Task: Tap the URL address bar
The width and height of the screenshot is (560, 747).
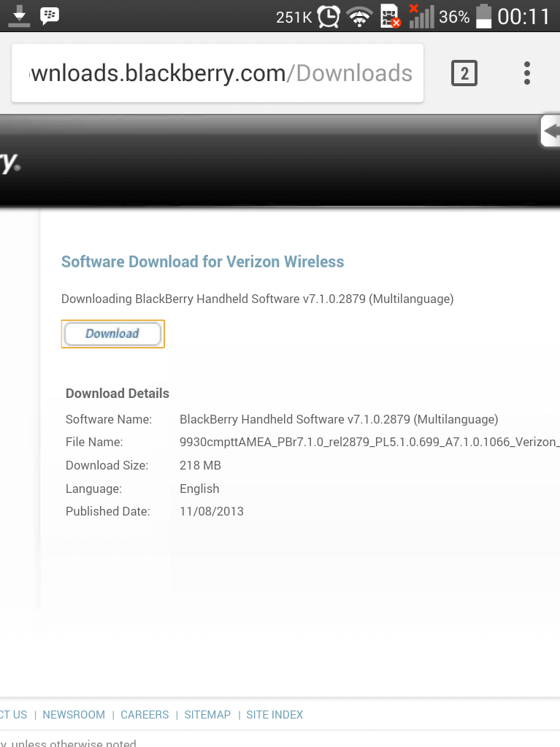Action: (x=218, y=73)
